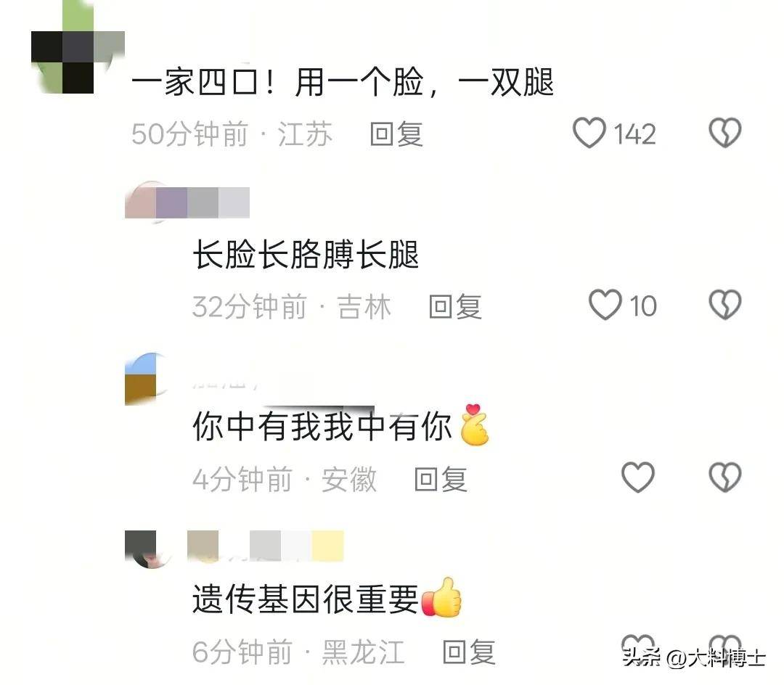
Task: Reply to the Jilin comment via 回复
Action: click(x=455, y=307)
